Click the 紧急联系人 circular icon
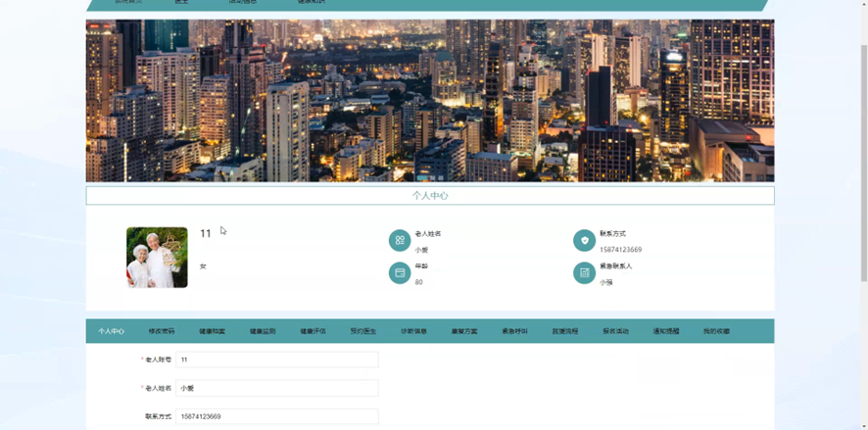Viewport: 868px width, 430px height. 584,273
